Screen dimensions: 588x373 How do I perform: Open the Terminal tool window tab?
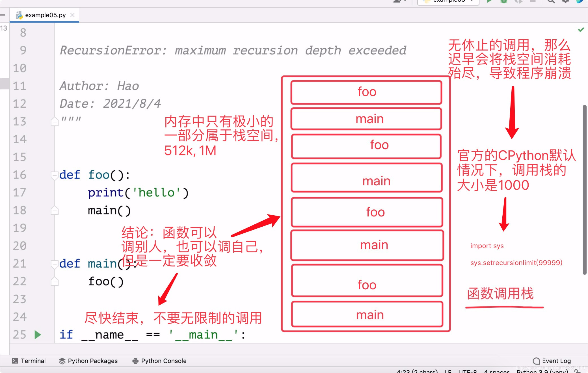pyautogui.click(x=29, y=361)
